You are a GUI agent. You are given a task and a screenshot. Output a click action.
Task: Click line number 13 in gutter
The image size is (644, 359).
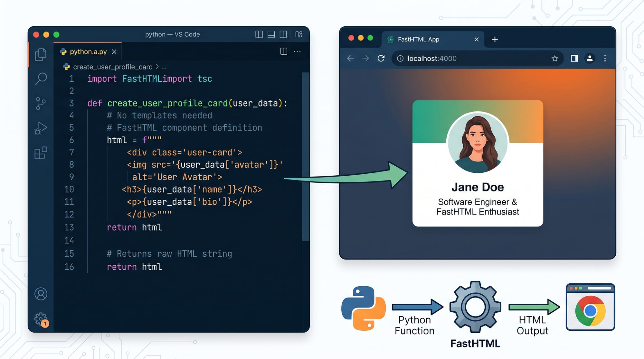tap(69, 227)
